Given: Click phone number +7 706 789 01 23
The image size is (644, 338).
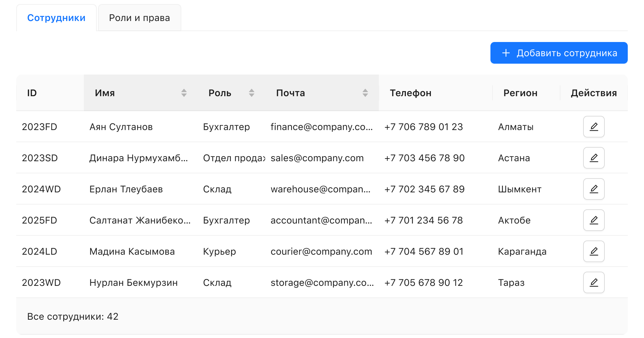Looking at the screenshot, I should pyautogui.click(x=423, y=127).
